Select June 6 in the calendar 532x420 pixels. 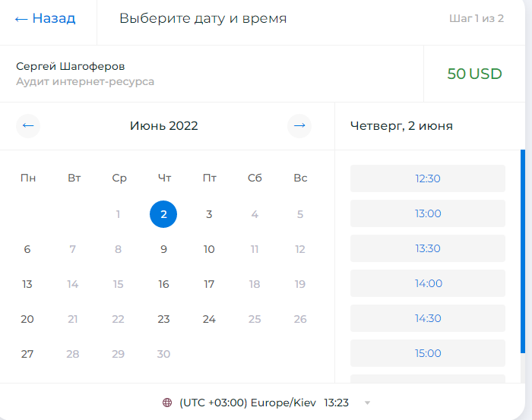tap(27, 249)
